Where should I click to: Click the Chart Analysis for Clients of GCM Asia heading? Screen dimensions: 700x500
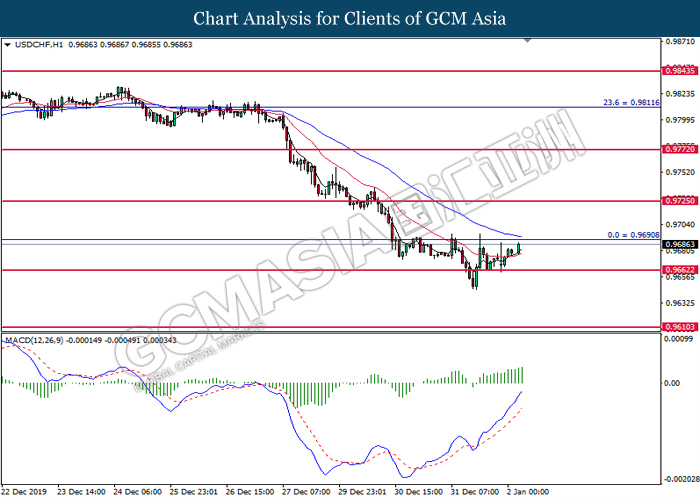pos(350,18)
